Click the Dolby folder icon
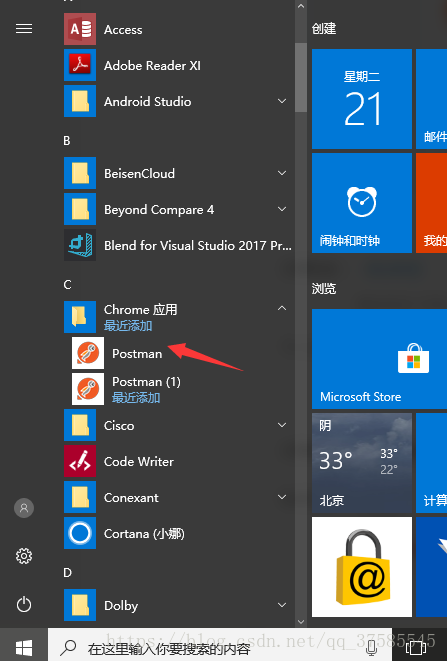The image size is (447, 661). click(80, 605)
